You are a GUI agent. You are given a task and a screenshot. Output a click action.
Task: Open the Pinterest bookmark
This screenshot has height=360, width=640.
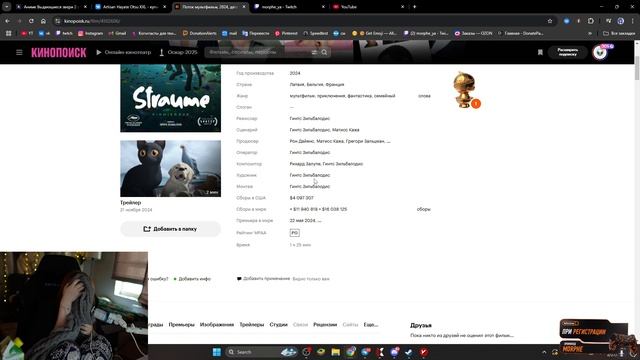tap(286, 33)
